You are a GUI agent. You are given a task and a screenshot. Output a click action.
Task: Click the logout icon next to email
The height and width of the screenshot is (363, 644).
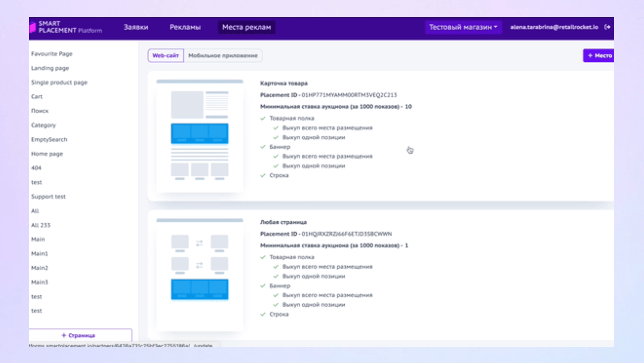point(607,27)
